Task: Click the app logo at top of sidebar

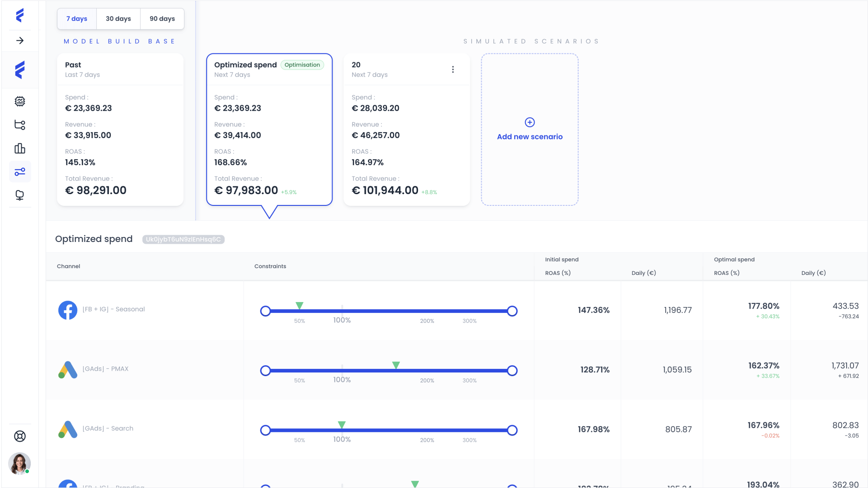Action: coord(20,15)
